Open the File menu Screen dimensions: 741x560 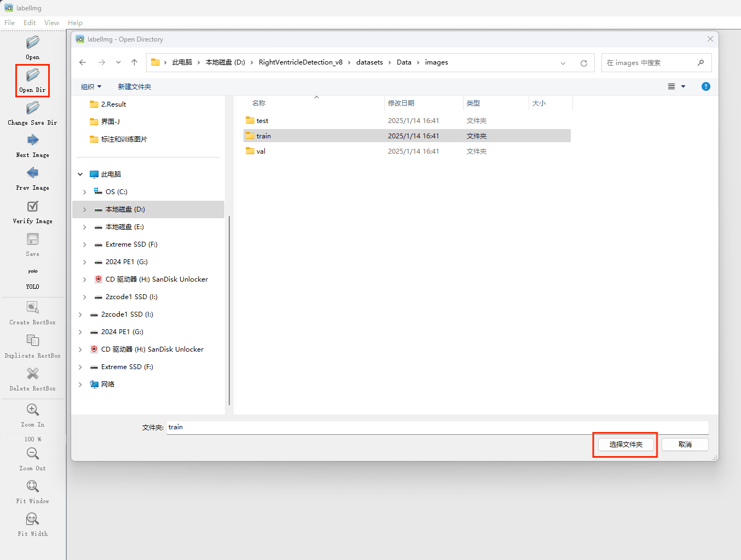pyautogui.click(x=10, y=23)
